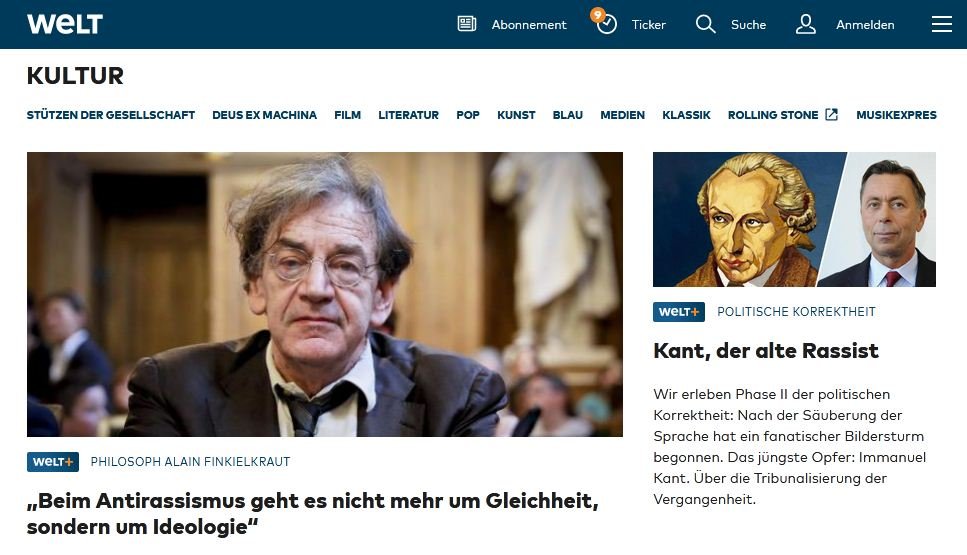This screenshot has height=555, width=967.
Task: Select the Literatur section tab
Action: tap(408, 115)
